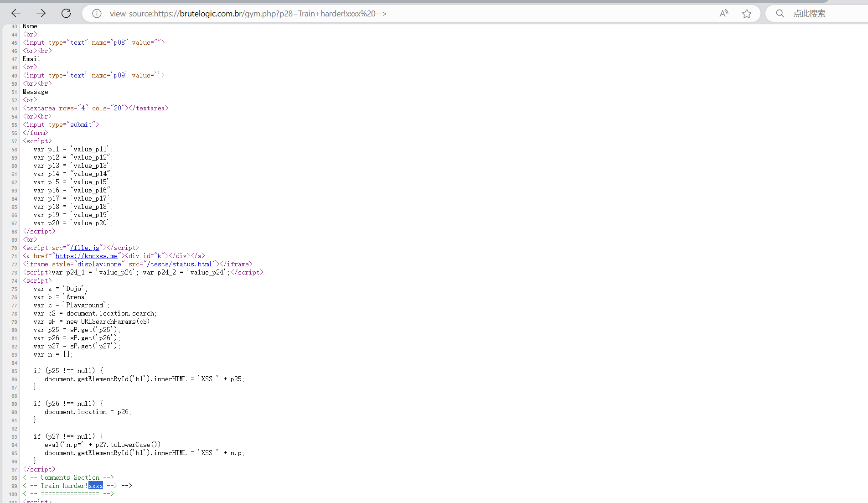This screenshot has height=503, width=868.
Task: Click in the 点此搜索 search box
Action: point(821,14)
